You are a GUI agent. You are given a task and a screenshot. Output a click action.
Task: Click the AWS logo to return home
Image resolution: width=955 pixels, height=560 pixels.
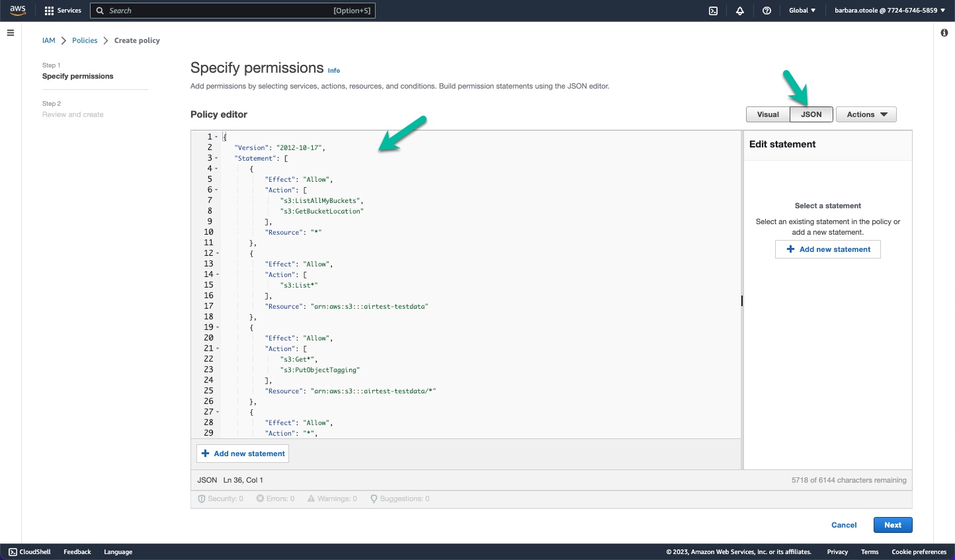click(17, 10)
